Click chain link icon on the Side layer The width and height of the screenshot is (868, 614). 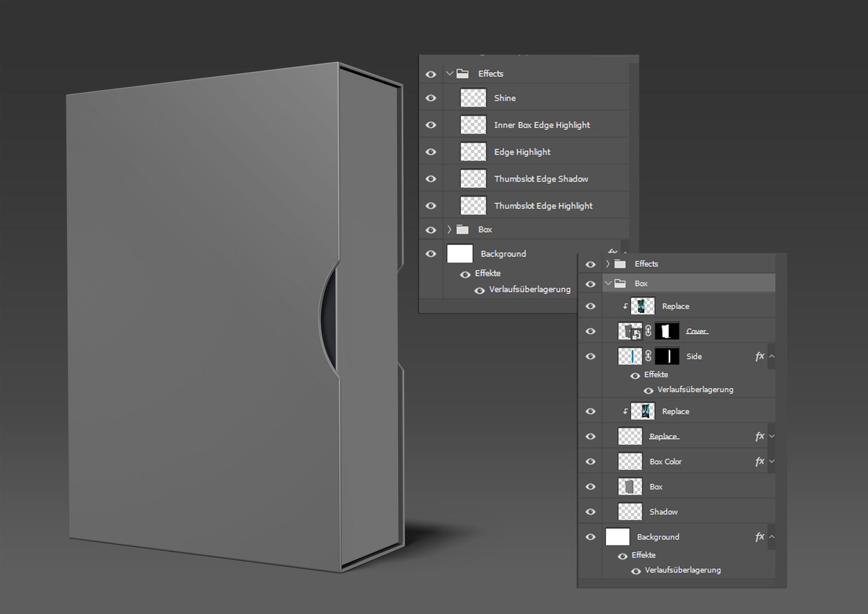tap(648, 356)
